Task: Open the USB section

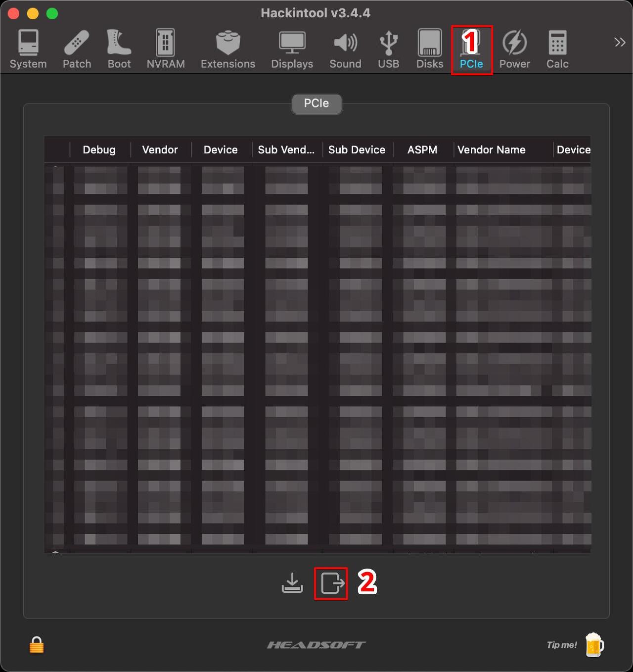Action: tap(389, 49)
